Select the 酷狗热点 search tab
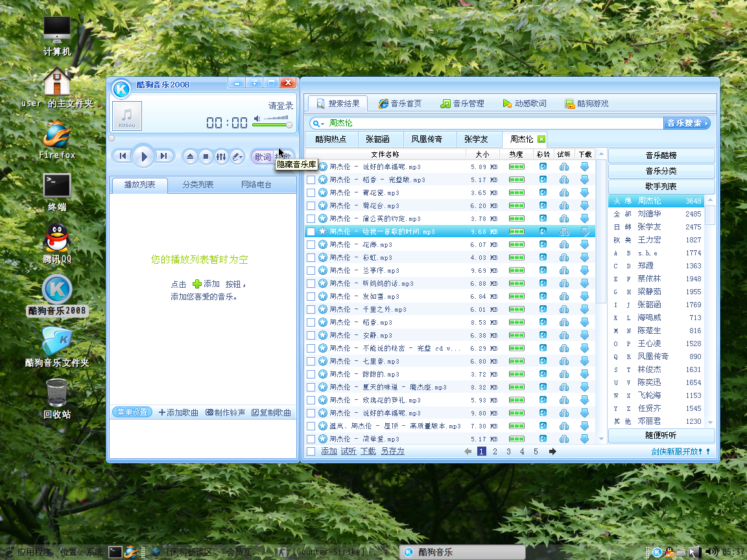 331,139
